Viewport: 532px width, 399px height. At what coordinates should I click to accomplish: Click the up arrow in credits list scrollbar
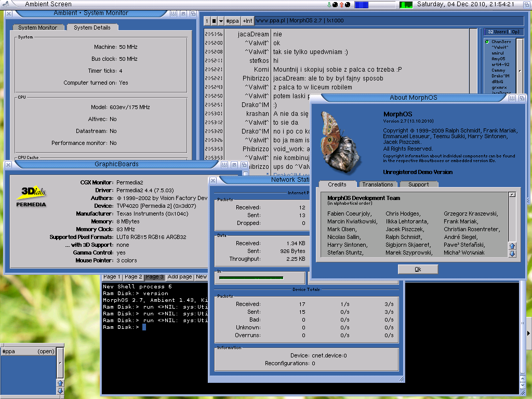pos(512,246)
